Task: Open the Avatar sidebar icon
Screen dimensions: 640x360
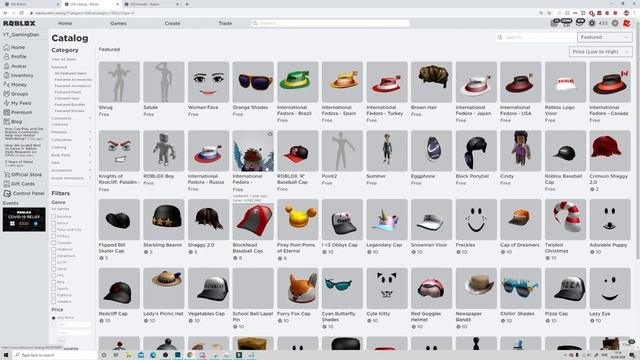Action: point(7,66)
